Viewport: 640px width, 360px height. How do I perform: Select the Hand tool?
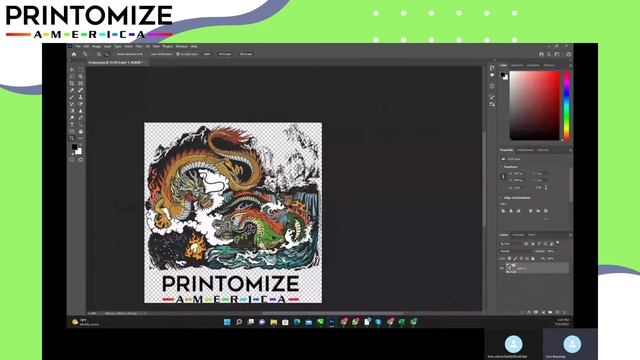pyautogui.click(x=80, y=131)
